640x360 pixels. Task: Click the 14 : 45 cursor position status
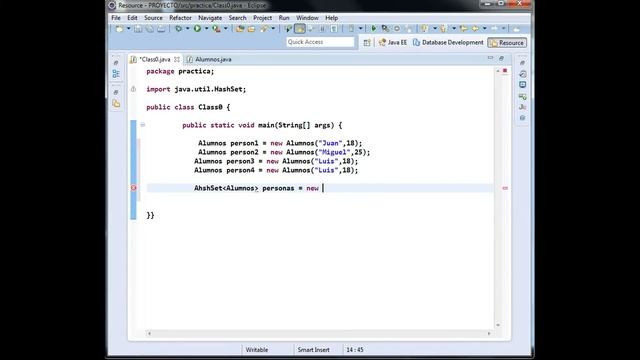355,350
